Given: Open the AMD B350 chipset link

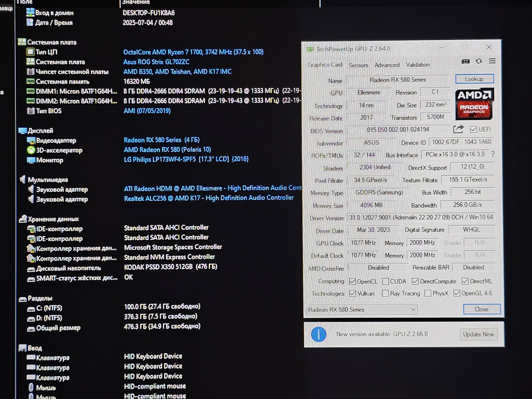Looking at the screenshot, I should coord(177,72).
